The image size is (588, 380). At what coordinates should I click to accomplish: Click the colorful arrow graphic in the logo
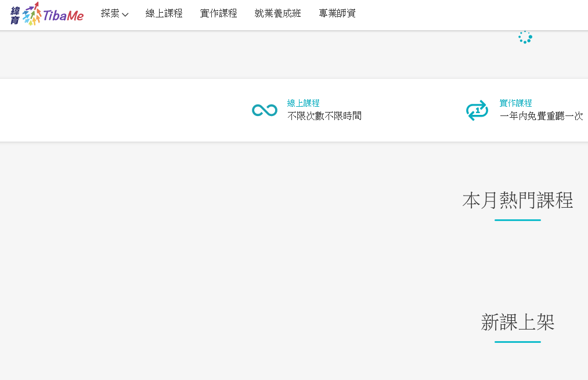(x=32, y=14)
